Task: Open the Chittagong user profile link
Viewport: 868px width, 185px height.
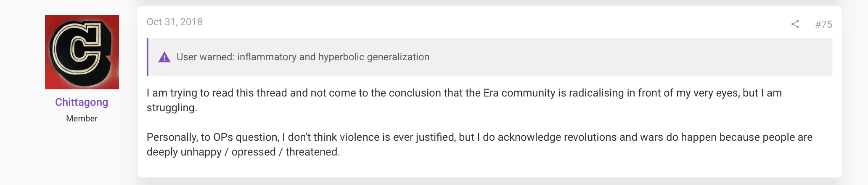Action: pos(82,102)
